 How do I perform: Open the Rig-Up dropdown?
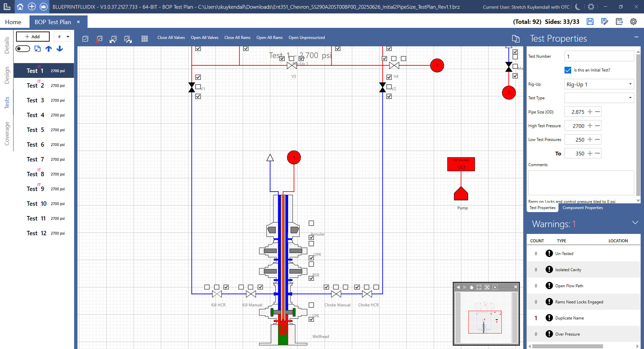(x=599, y=84)
